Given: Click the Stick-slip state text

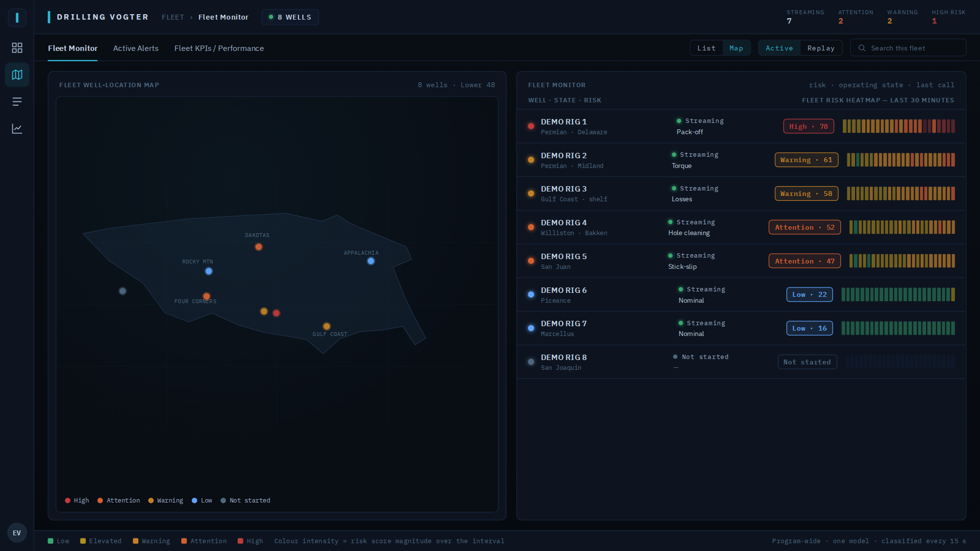Looking at the screenshot, I should (x=682, y=267).
